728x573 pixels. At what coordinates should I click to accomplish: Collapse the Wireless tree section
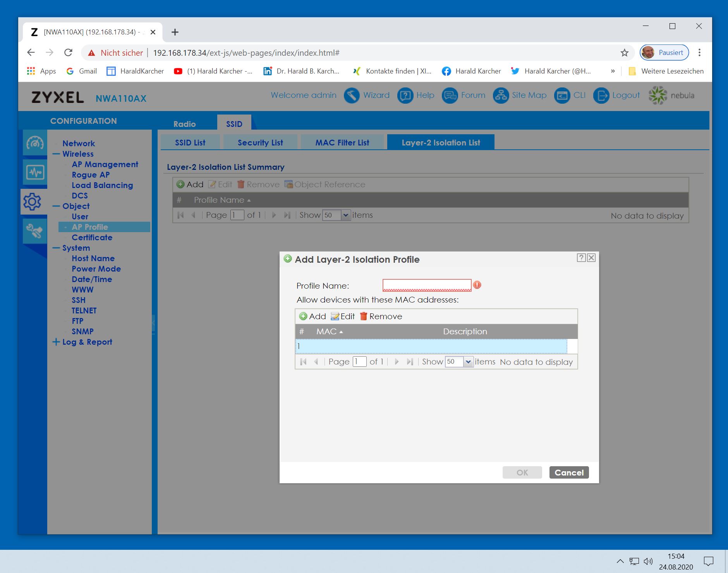tap(56, 154)
